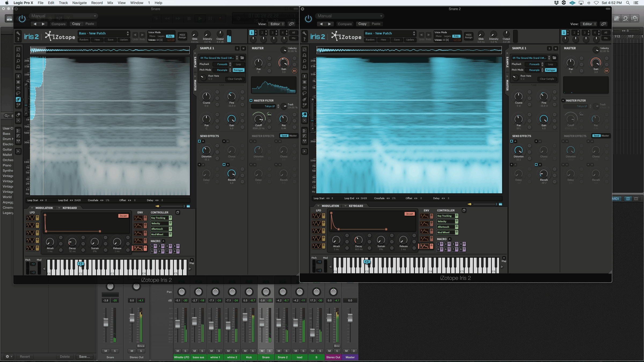Image resolution: width=644 pixels, height=362 pixels.
Task: Switch master effects to Master tab in Snare
Action: [293, 136]
